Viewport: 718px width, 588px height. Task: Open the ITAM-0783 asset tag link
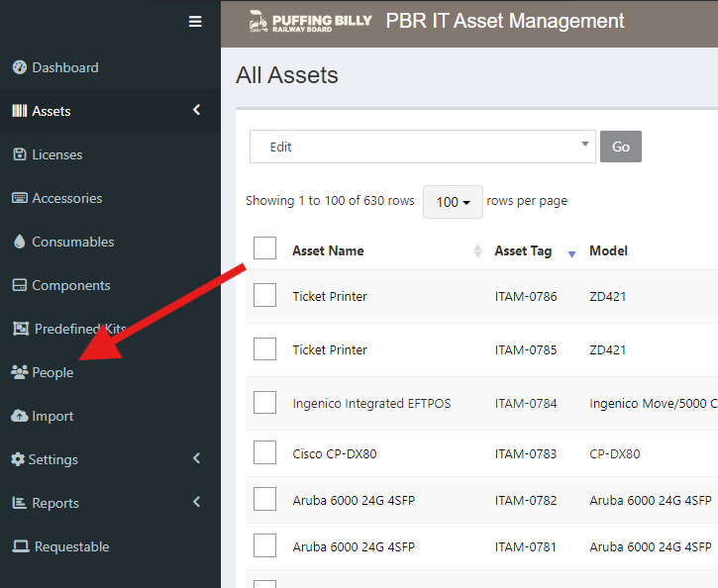(x=526, y=454)
